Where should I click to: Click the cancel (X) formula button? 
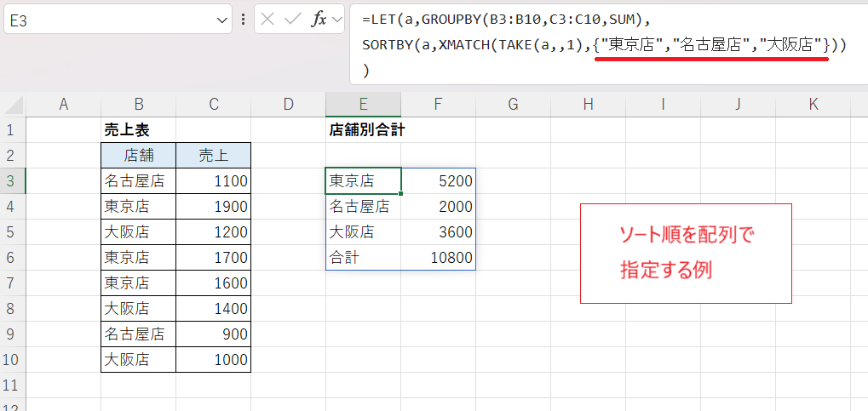267,20
